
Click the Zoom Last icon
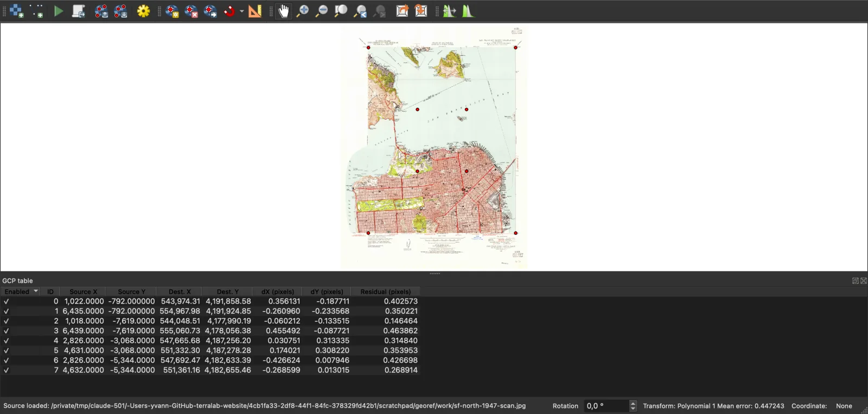click(x=361, y=11)
